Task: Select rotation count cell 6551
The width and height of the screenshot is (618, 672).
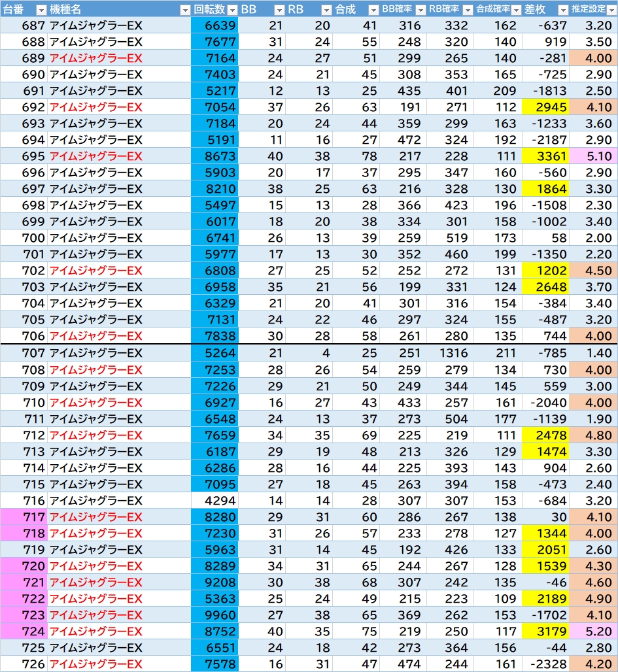Action: tap(215, 648)
